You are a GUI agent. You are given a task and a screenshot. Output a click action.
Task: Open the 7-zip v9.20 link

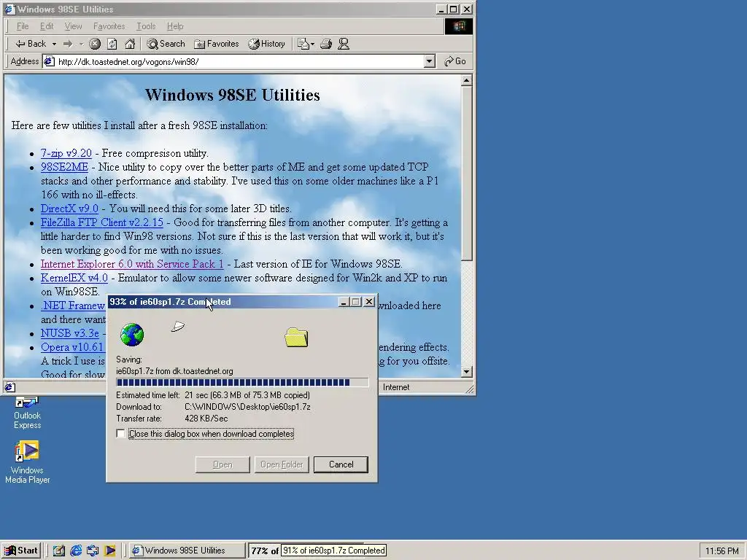pos(66,153)
